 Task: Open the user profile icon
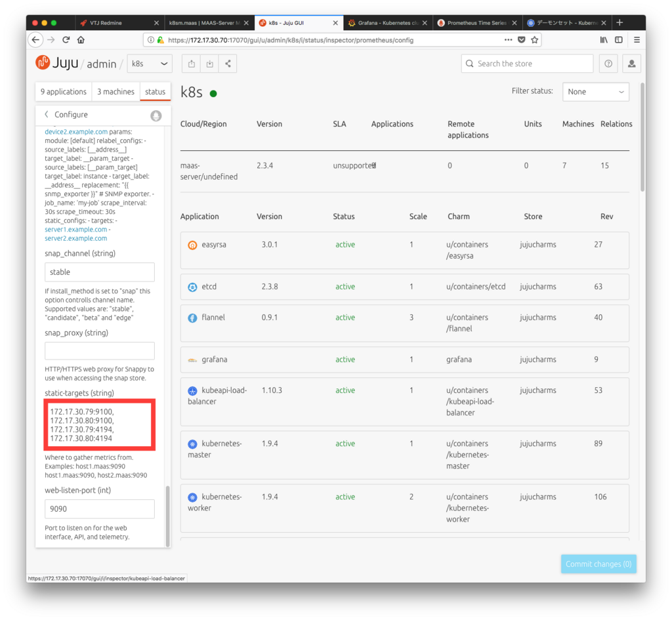[x=631, y=64]
